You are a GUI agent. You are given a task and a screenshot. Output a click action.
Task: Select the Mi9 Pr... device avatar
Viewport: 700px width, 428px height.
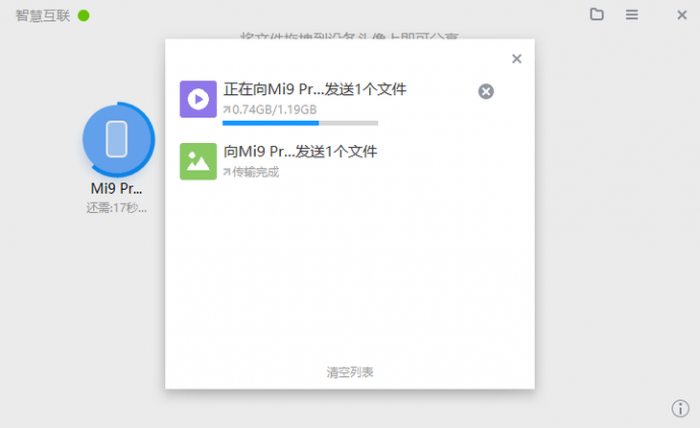tap(118, 139)
